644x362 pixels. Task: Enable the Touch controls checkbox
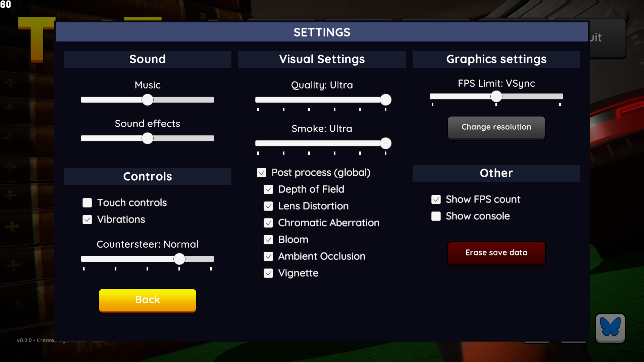(x=87, y=203)
